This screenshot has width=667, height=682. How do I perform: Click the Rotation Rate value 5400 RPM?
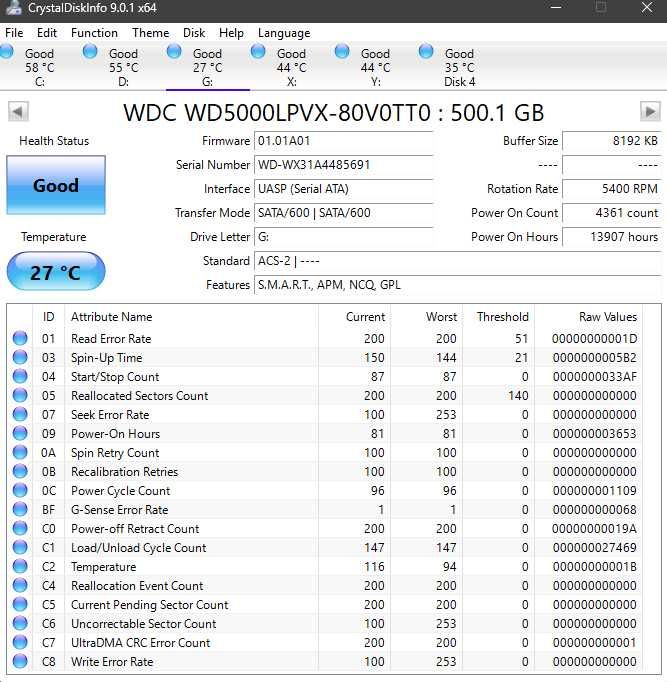612,189
